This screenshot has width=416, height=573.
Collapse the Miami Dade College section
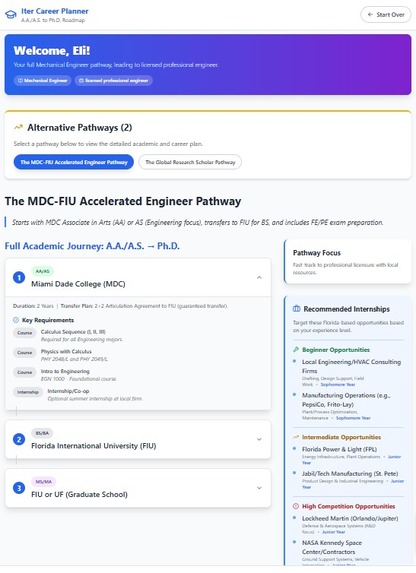click(259, 278)
